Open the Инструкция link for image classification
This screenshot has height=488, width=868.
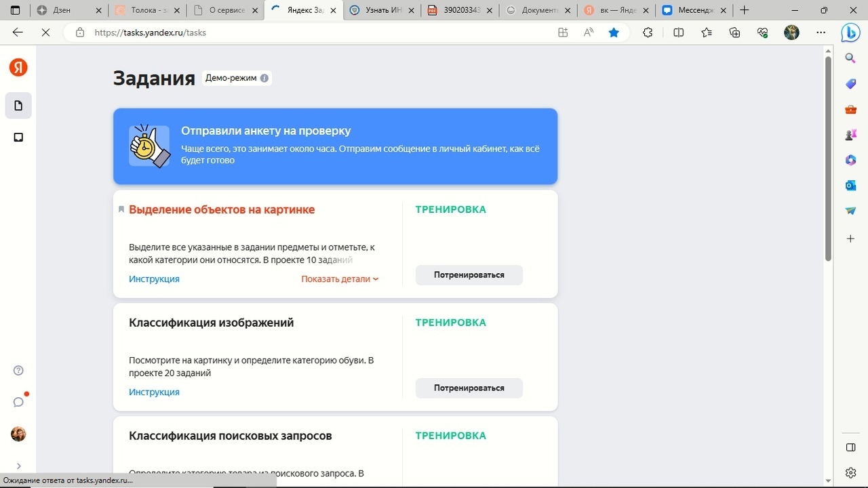pyautogui.click(x=154, y=392)
